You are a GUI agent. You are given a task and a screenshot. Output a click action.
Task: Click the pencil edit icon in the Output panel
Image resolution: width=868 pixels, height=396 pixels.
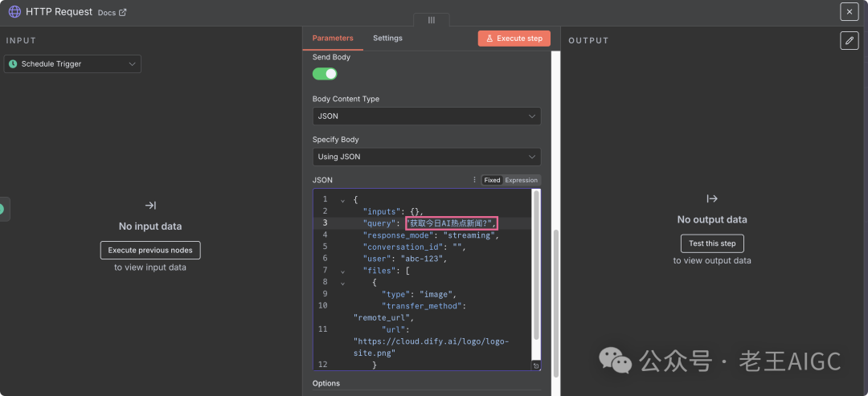850,40
